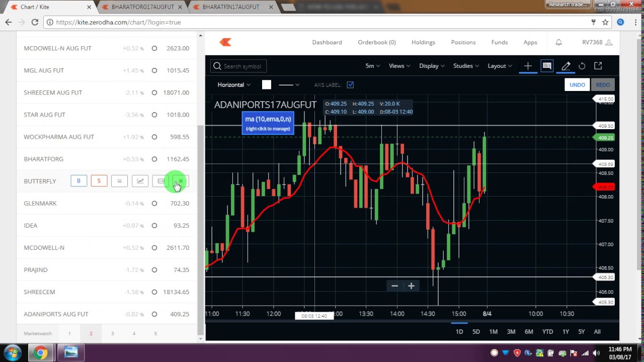Open the white line color swatch
This screenshot has width=644, height=362.
[x=266, y=85]
